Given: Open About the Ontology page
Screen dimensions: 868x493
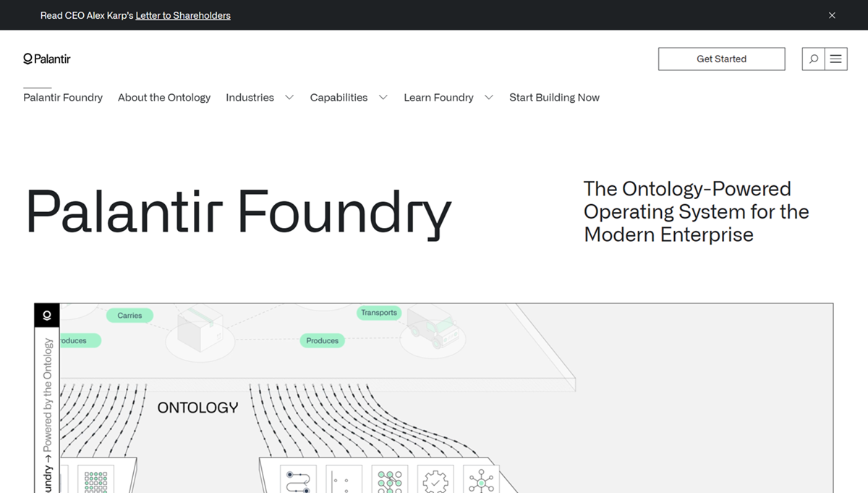Looking at the screenshot, I should point(164,97).
